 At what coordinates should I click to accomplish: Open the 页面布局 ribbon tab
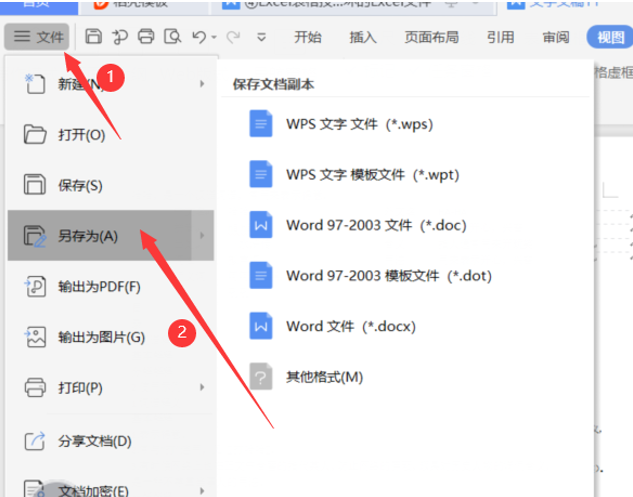432,37
